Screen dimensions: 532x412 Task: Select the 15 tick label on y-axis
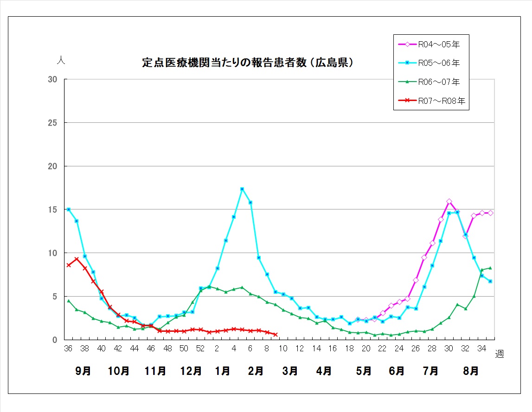[52, 210]
